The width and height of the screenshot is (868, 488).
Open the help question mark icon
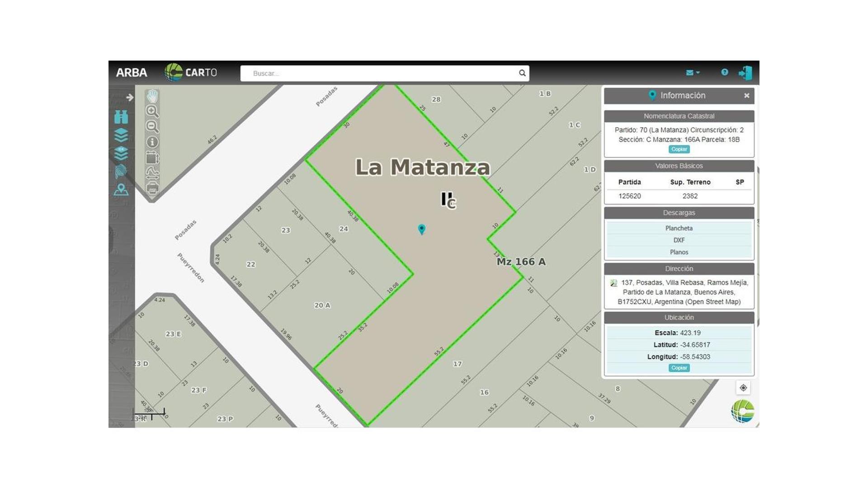click(x=725, y=72)
